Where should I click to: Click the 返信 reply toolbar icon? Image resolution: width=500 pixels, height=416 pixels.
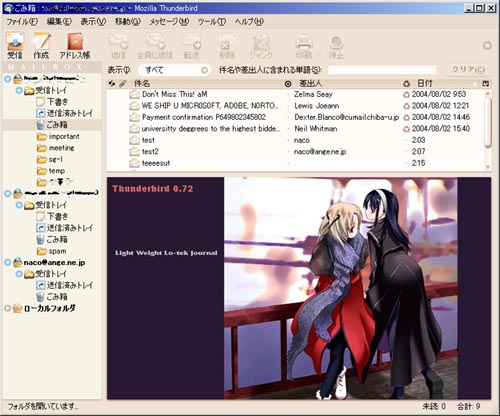118,46
